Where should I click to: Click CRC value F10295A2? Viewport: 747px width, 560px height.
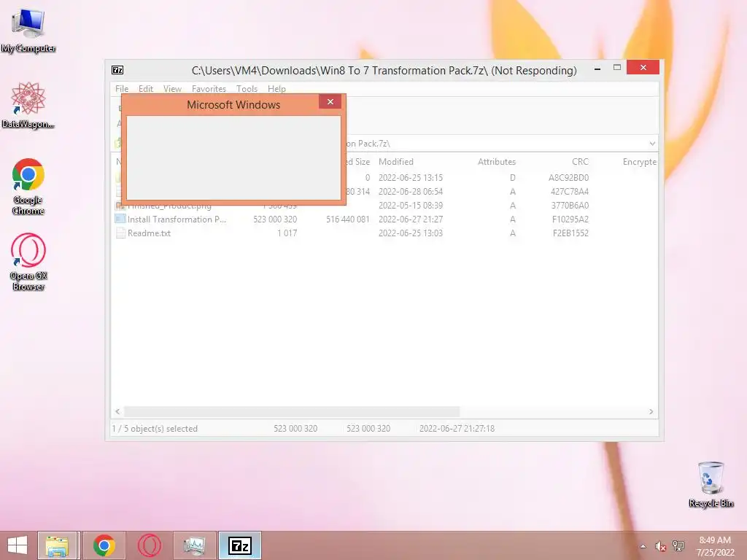570,219
